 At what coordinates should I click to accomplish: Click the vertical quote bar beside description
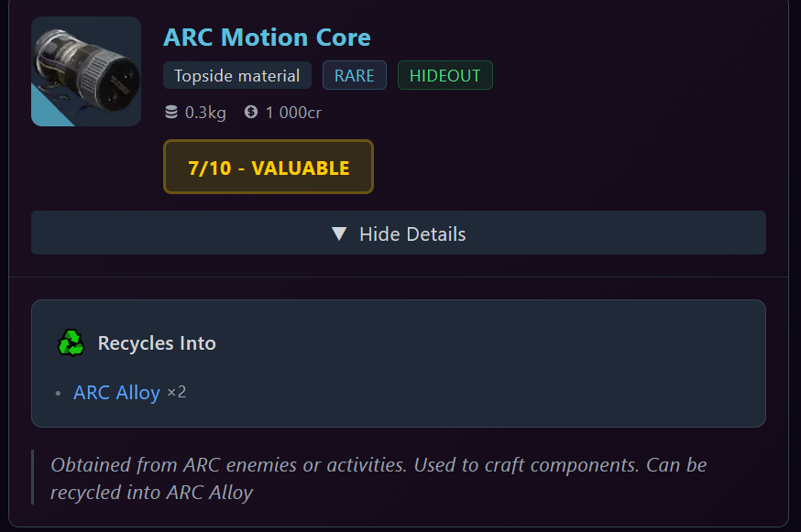click(33, 477)
